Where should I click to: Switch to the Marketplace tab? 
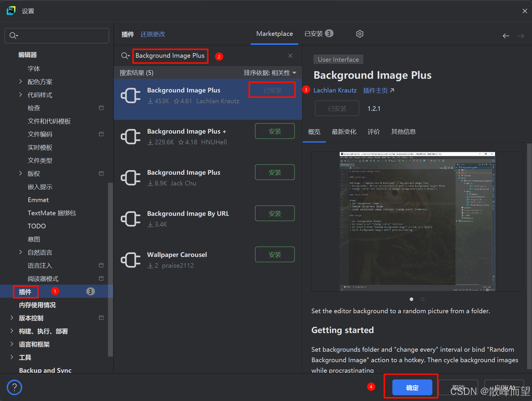click(275, 34)
